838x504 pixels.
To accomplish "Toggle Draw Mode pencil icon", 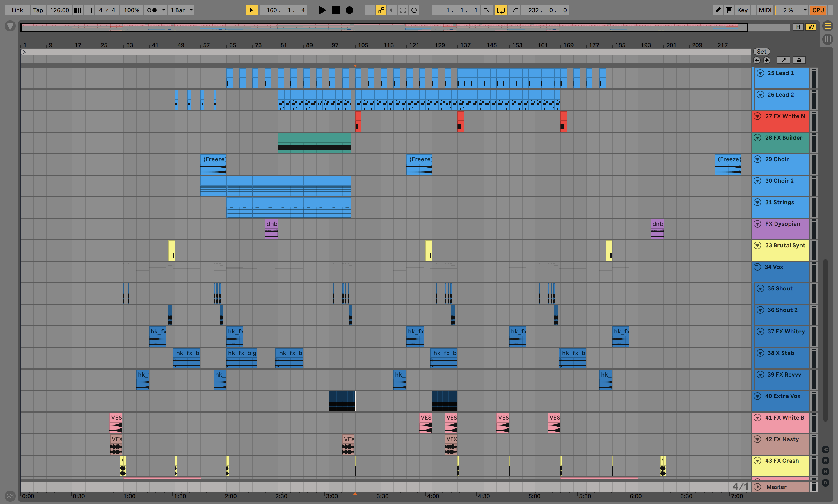I will click(718, 10).
